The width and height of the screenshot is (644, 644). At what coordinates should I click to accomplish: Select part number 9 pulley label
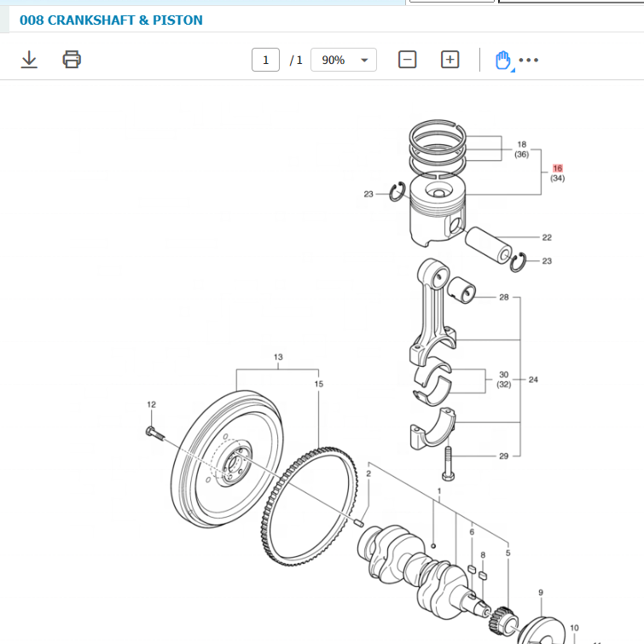coord(540,592)
